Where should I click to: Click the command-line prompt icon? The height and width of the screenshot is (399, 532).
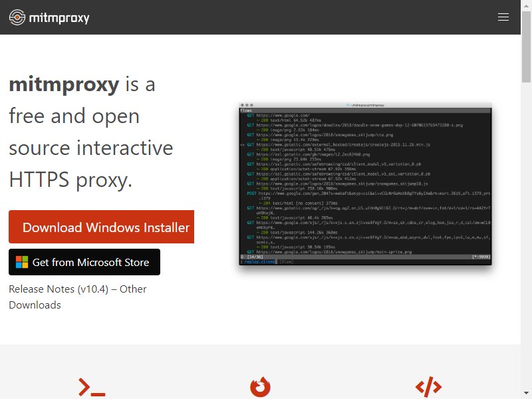tap(92, 387)
